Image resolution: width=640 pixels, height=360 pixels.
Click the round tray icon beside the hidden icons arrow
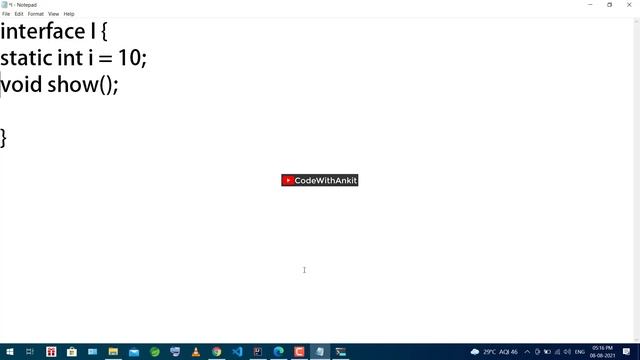[537, 351]
